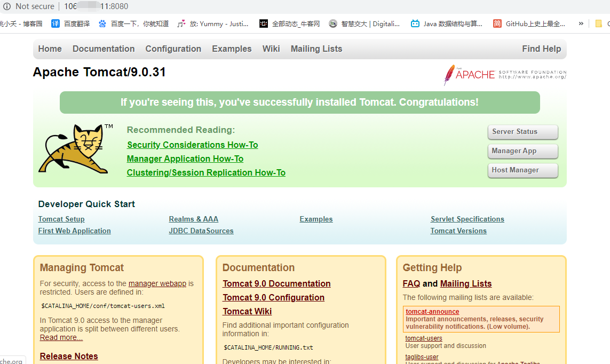Open the Tomcat Versions link

[x=458, y=231]
